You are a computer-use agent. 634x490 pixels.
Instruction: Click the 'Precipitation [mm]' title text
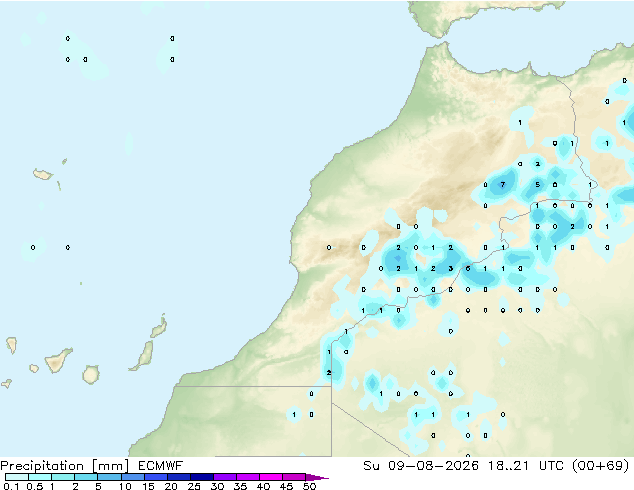pyautogui.click(x=65, y=466)
